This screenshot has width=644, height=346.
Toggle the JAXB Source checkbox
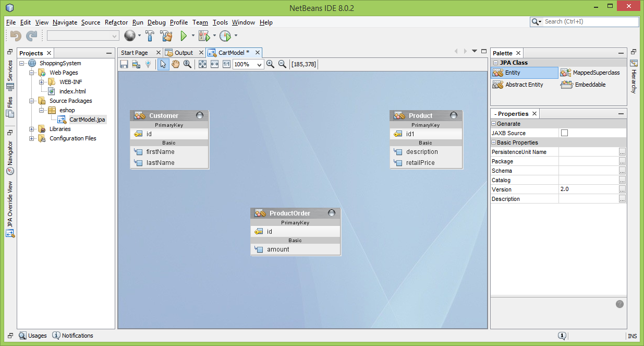[x=564, y=133]
